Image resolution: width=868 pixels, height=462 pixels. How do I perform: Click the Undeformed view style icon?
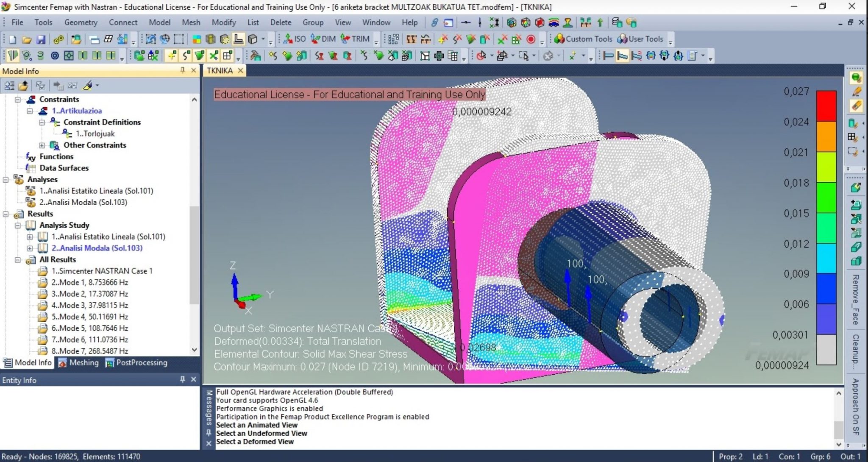(x=608, y=56)
